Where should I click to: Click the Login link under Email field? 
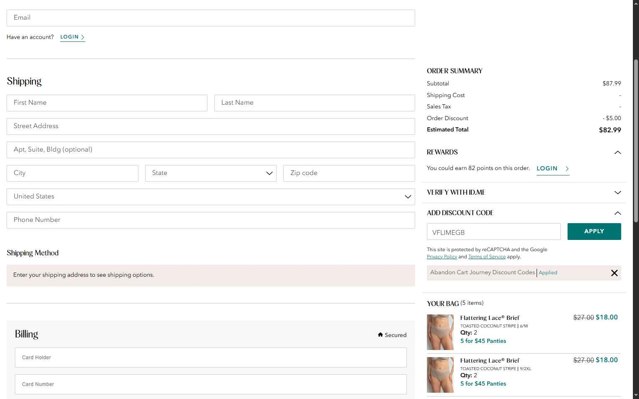[73, 37]
